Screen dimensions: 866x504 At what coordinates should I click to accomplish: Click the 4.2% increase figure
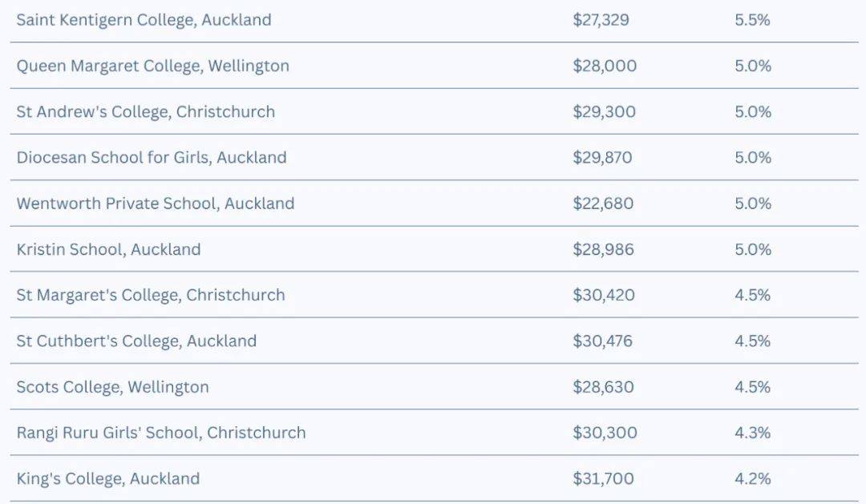click(752, 478)
